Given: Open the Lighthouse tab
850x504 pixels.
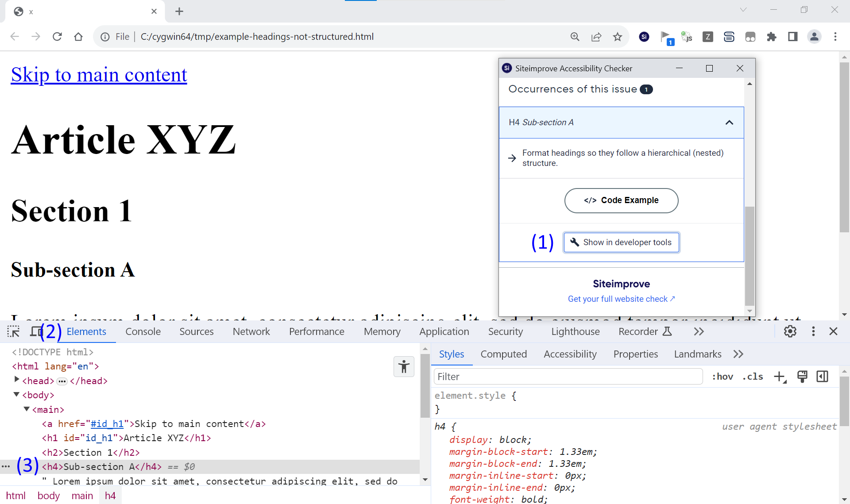Looking at the screenshot, I should click(x=576, y=331).
